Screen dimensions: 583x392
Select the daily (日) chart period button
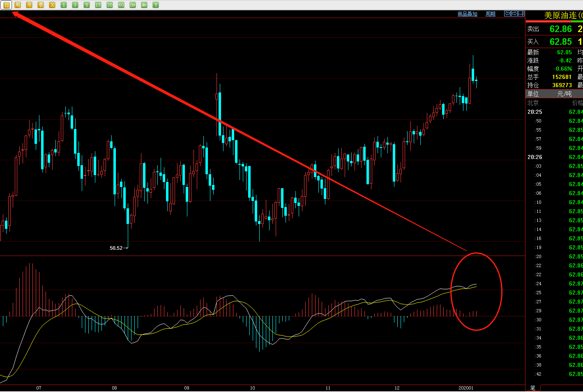6,5
